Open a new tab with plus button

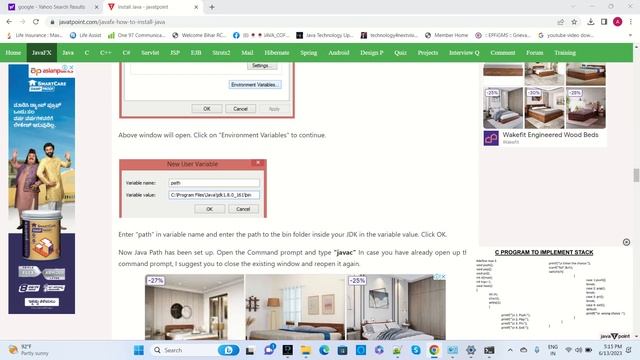tap(212, 7)
